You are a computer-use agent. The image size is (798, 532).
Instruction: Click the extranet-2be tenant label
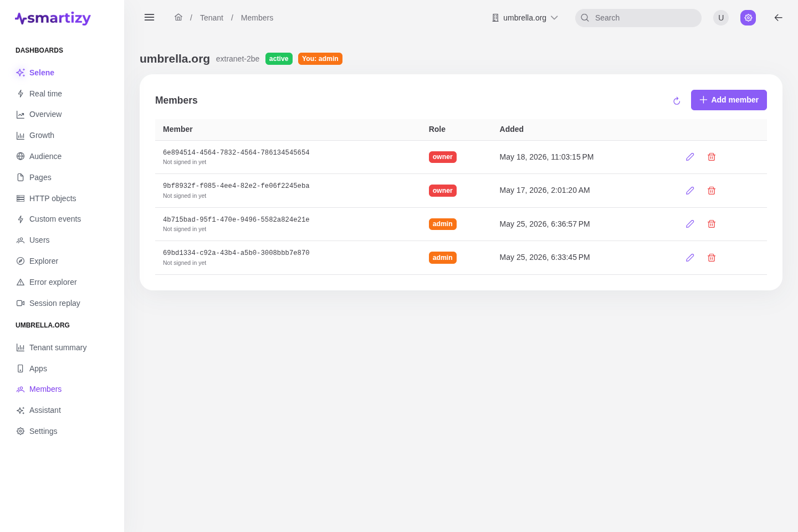[238, 59]
